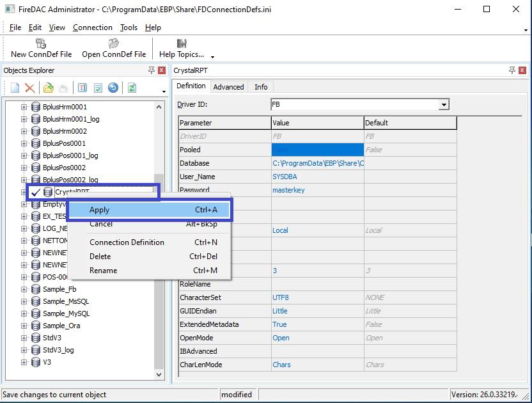Click the Objects Explorer vertical scrollbar down arrow
Screen dimensions: 532x403
tap(159, 375)
